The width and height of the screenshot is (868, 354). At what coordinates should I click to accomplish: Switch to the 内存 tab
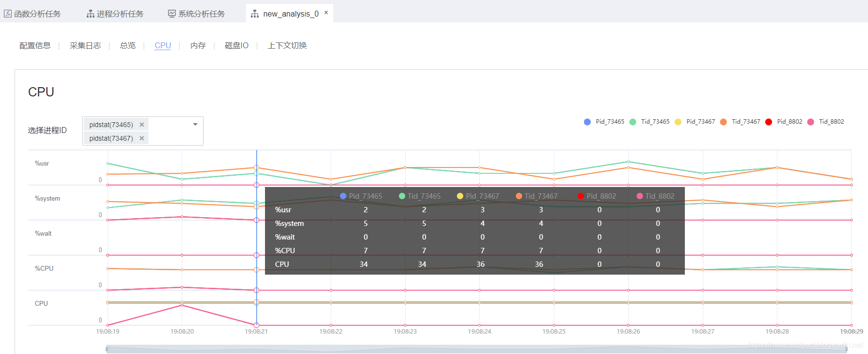[x=198, y=45]
